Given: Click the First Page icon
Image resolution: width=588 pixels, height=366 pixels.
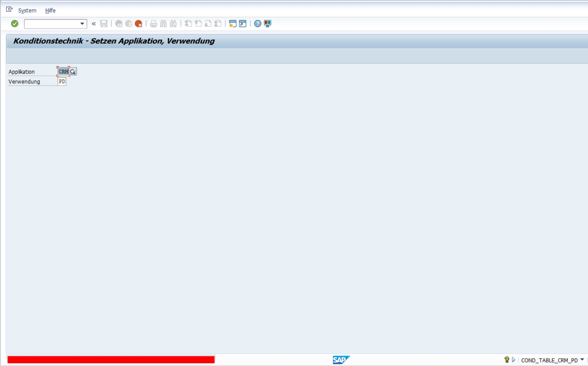Looking at the screenshot, I should (188, 24).
